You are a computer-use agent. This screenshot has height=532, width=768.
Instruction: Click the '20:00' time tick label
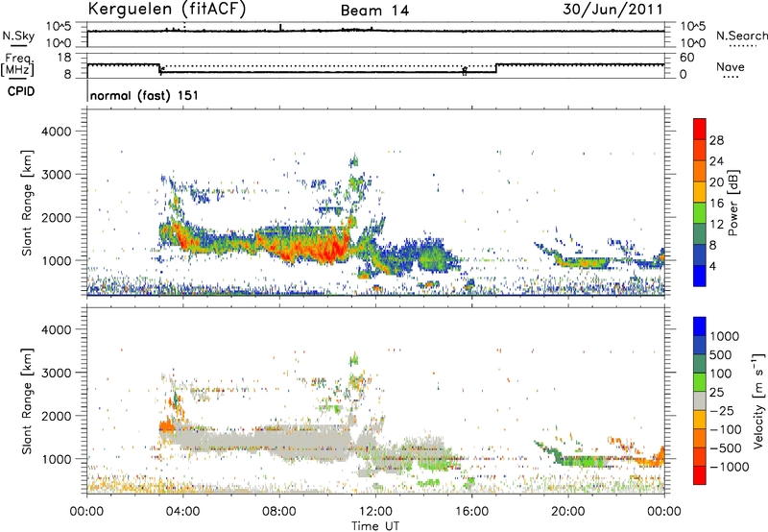tap(567, 512)
